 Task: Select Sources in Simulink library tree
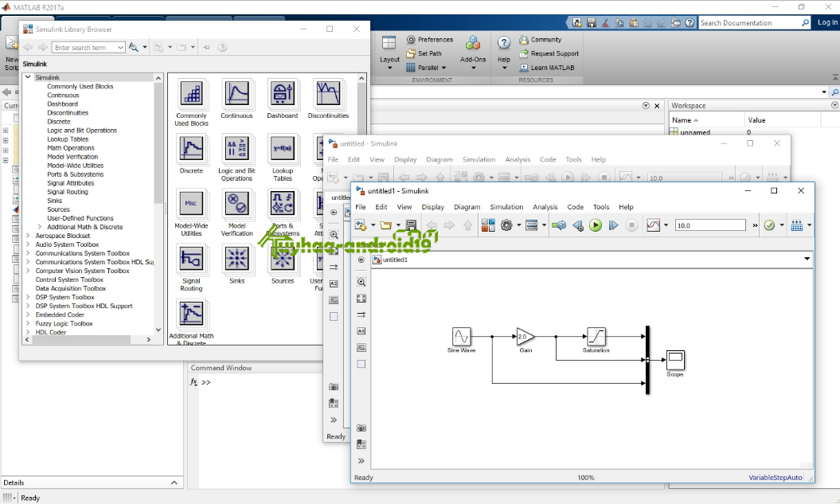[x=58, y=209]
